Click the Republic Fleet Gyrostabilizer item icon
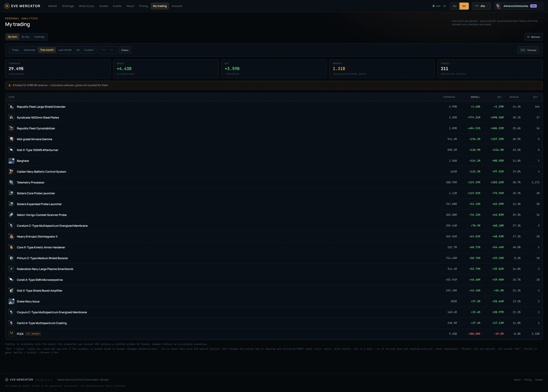The height and width of the screenshot is (392, 548). click(12, 128)
